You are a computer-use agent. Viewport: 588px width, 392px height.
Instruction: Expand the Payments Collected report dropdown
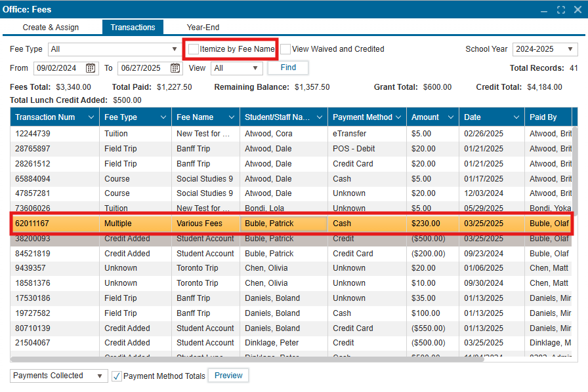[x=100, y=376]
